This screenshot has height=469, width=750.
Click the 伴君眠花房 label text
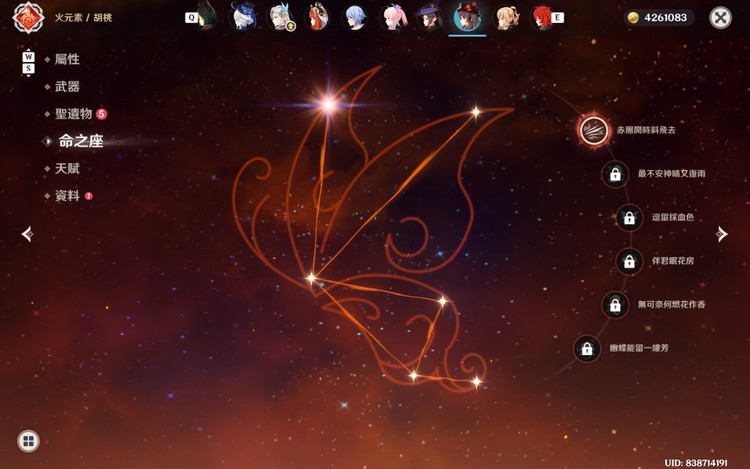coord(673,261)
